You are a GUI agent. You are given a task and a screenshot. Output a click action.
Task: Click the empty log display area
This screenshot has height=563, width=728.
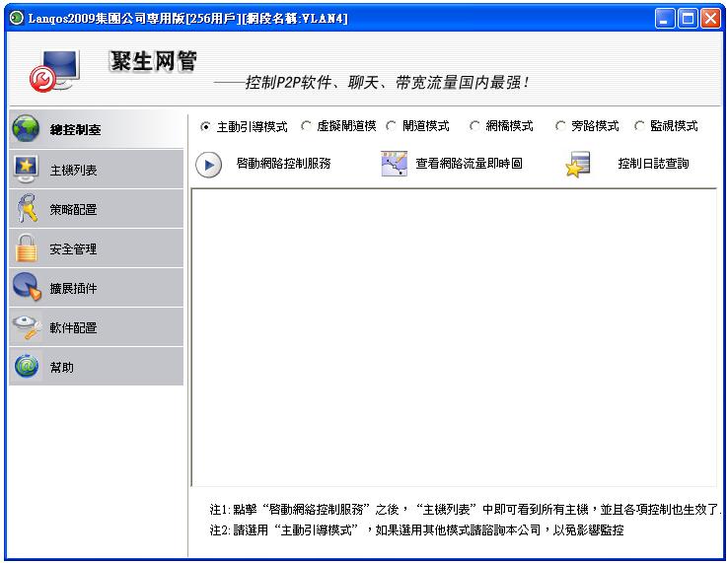pyautogui.click(x=454, y=337)
